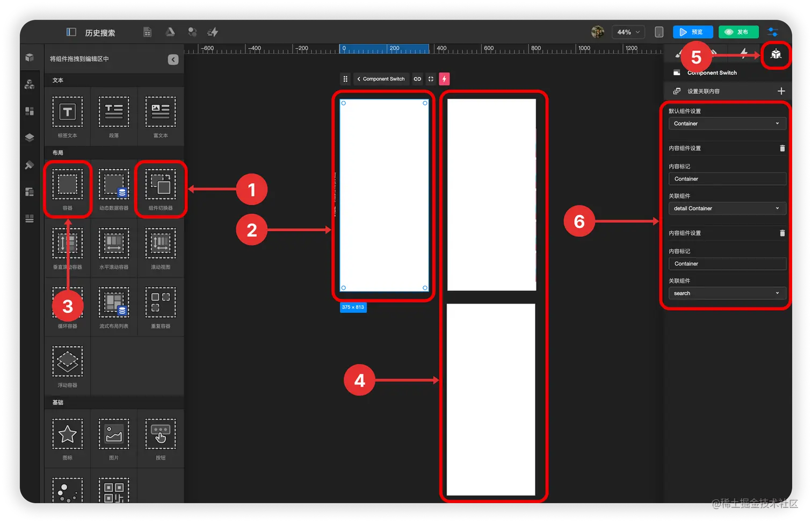Choose the 图标 star icon component

pyautogui.click(x=68, y=439)
